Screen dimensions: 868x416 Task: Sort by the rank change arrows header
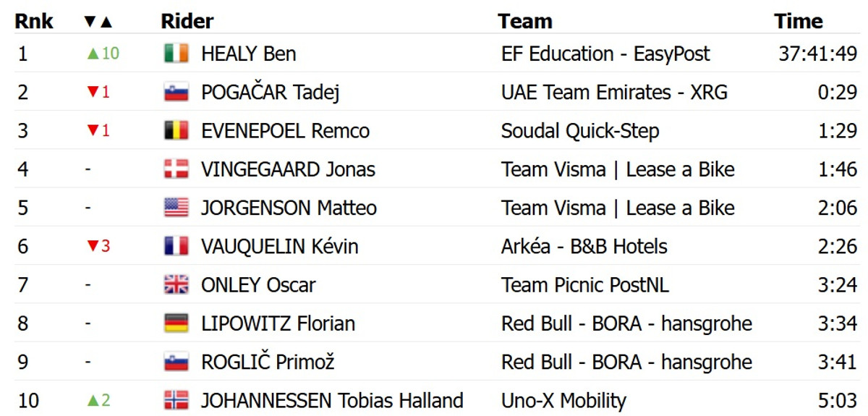98,21
